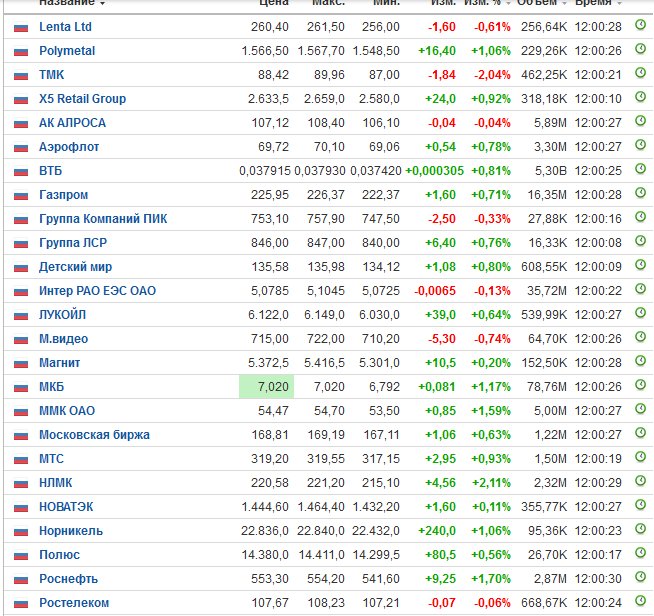Click the clock icon in the ЛУКОЙЛ row
The width and height of the screenshot is (654, 616).
coord(640,312)
